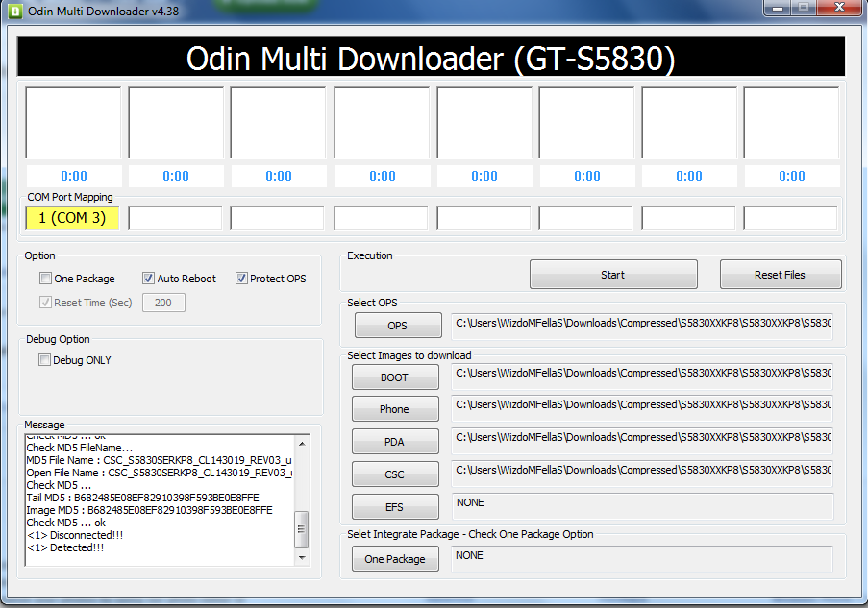Click the Message log scrollbar thumb

[302, 527]
